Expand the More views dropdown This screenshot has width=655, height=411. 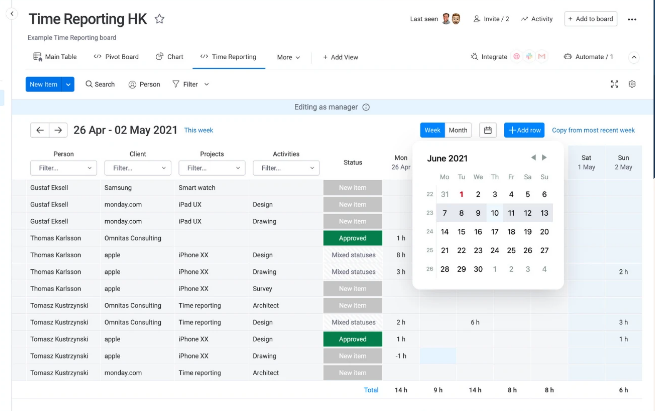pos(288,57)
